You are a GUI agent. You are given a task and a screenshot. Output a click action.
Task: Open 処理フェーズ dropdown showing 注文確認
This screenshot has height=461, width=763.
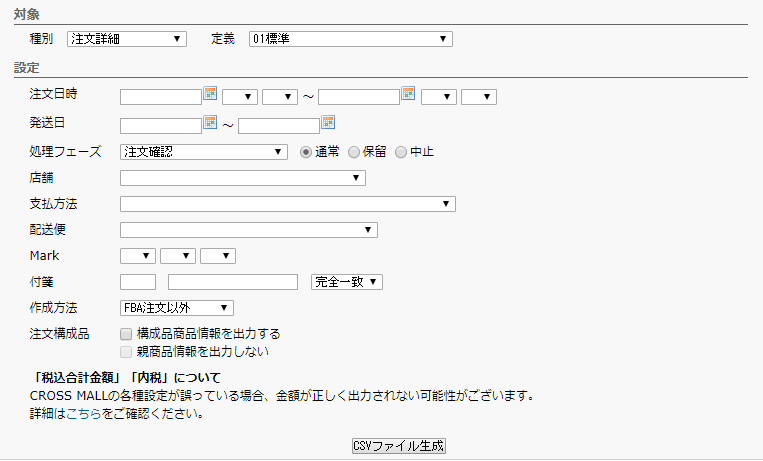point(204,152)
